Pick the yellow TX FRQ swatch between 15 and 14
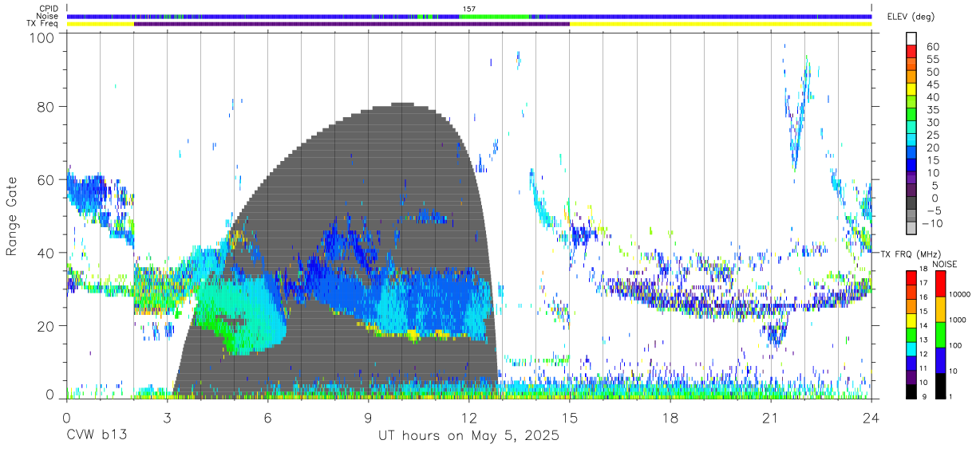The width and height of the screenshot is (980, 452). 911,320
